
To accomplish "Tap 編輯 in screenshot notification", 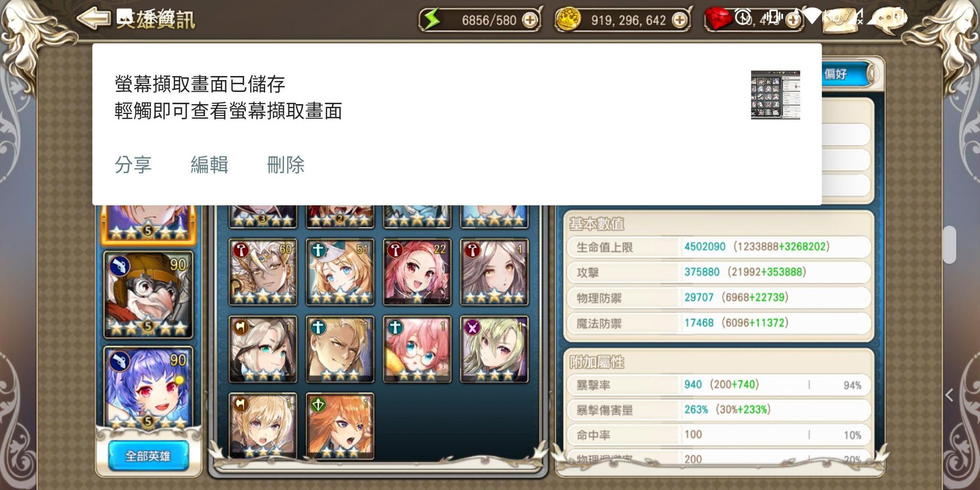I will [209, 165].
